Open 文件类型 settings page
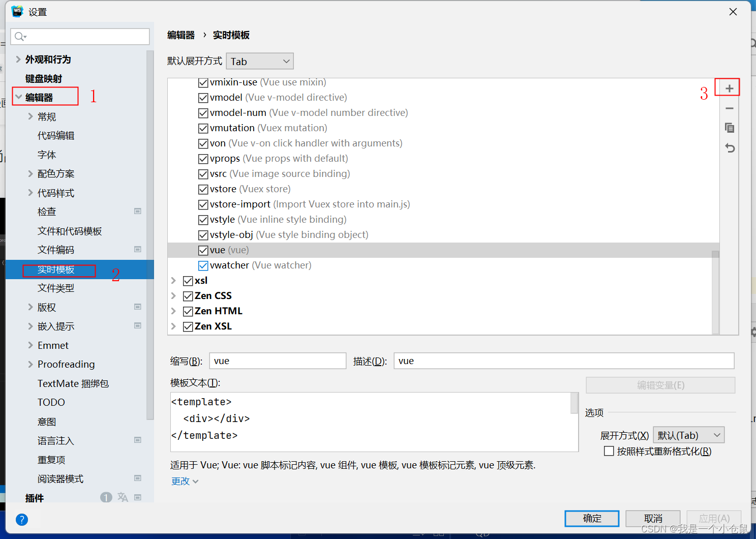The width and height of the screenshot is (756, 539). (x=56, y=288)
